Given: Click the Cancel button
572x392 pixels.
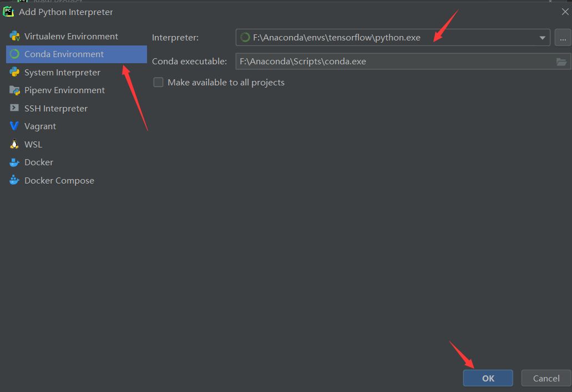Looking at the screenshot, I should tap(546, 378).
